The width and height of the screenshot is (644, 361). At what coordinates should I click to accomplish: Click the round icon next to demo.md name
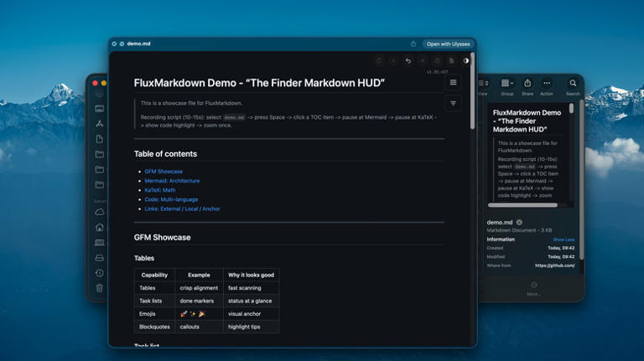519,222
